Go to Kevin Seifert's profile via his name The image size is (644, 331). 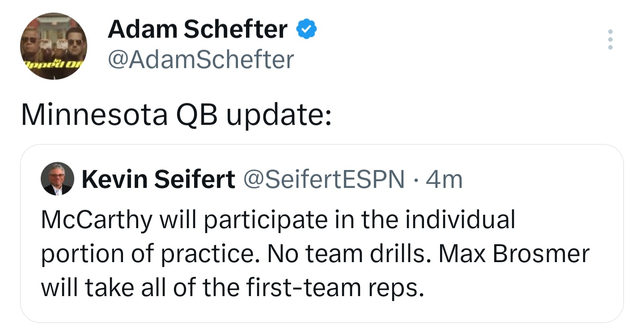[158, 179]
